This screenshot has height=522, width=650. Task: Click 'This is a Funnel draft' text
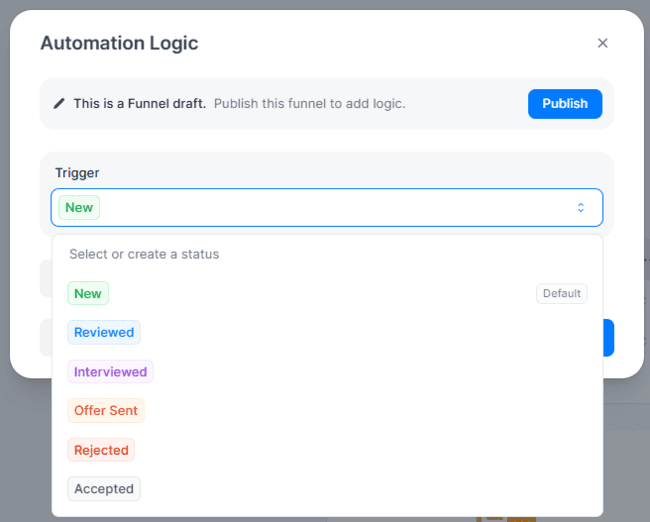140,104
